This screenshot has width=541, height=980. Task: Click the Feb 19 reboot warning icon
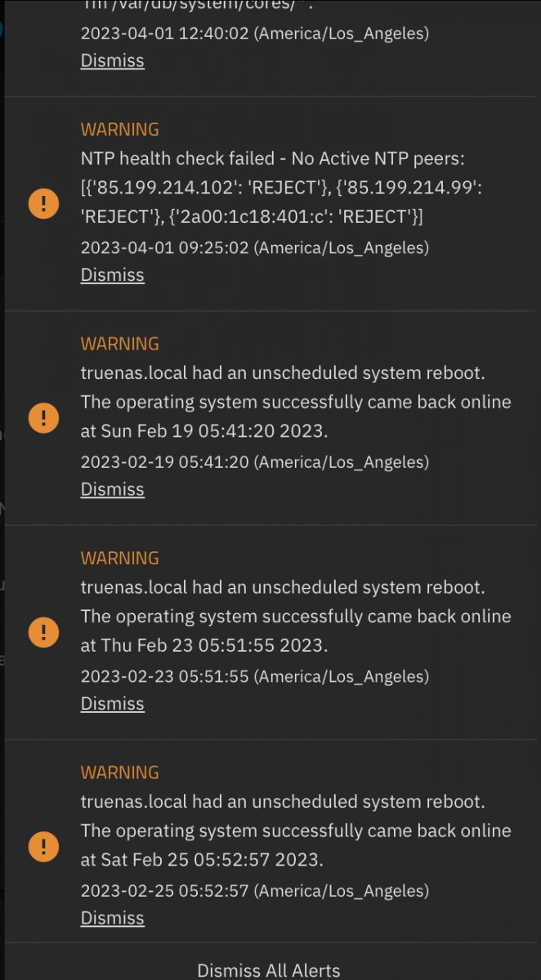click(43, 418)
